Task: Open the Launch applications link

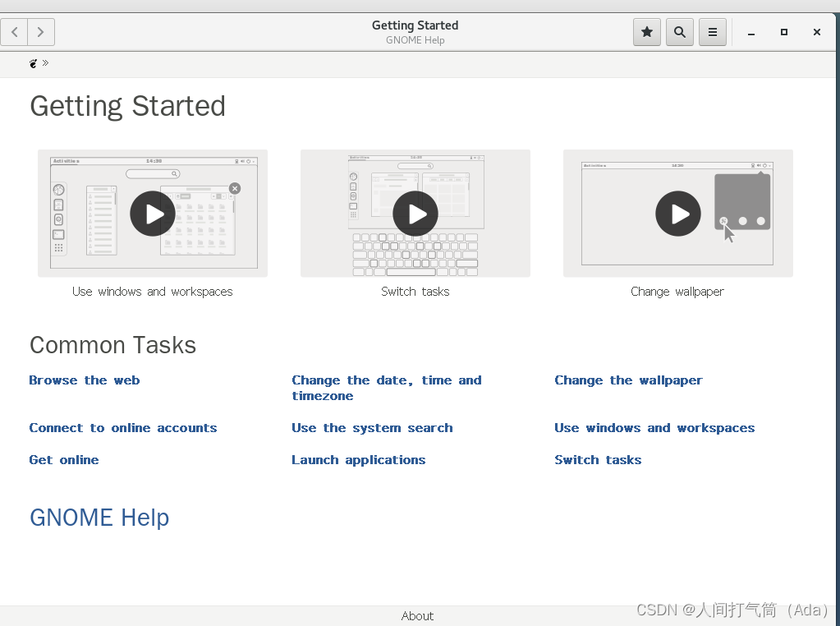Action: point(358,460)
